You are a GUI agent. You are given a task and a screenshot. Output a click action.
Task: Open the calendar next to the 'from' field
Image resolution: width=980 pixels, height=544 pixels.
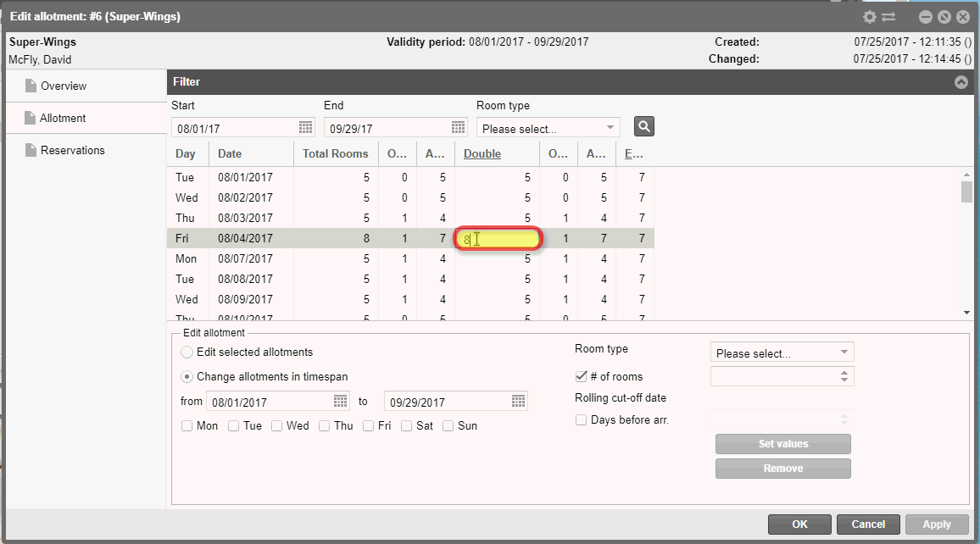(340, 400)
